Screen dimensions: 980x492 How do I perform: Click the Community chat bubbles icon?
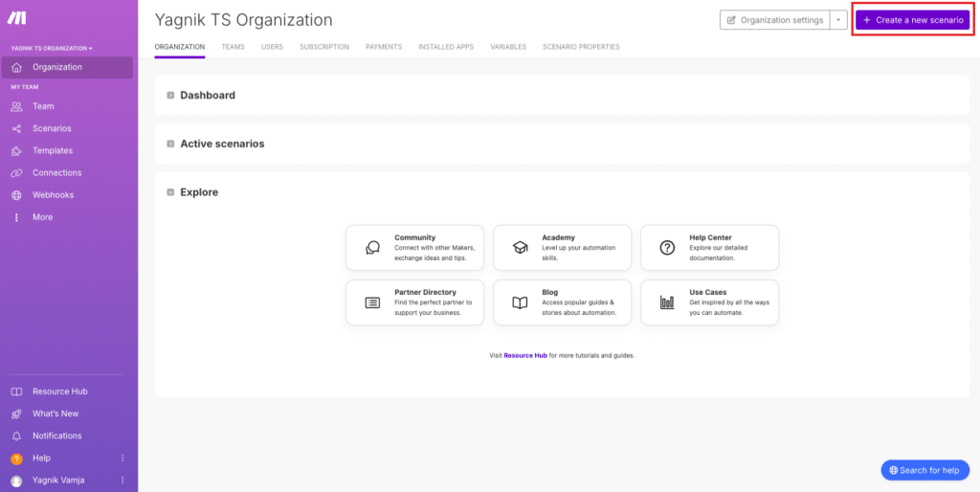point(372,248)
